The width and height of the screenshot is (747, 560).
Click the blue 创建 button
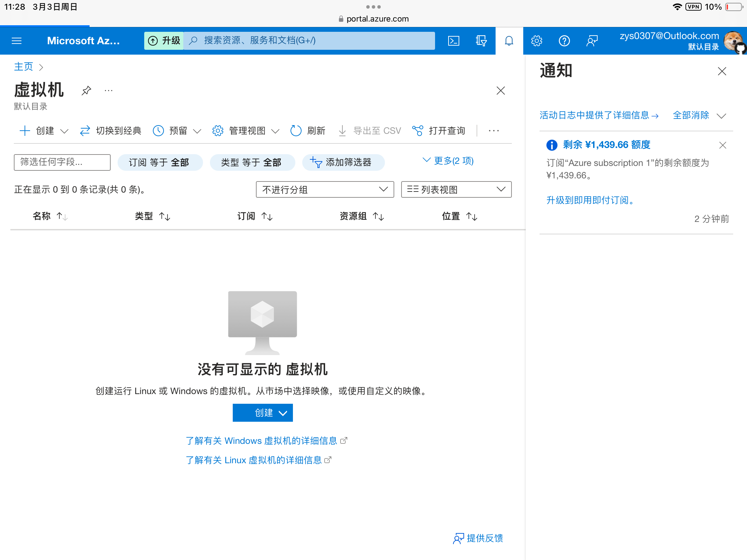(x=262, y=413)
